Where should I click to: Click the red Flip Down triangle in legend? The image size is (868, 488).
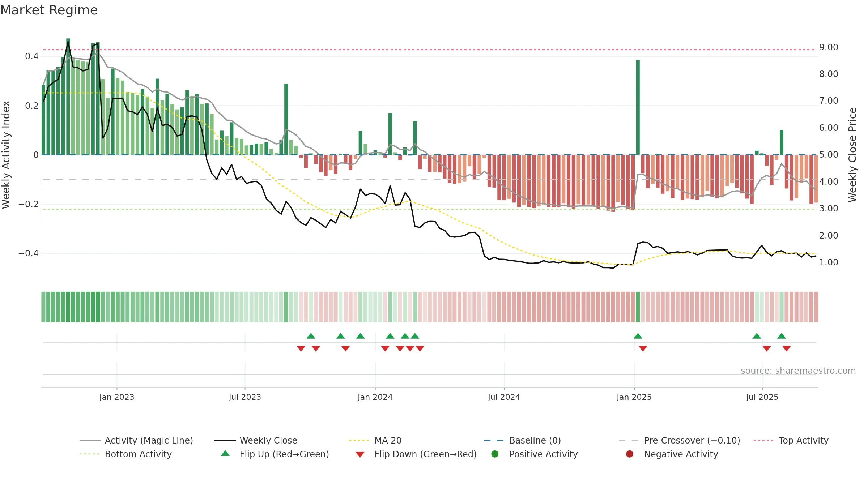(360, 455)
